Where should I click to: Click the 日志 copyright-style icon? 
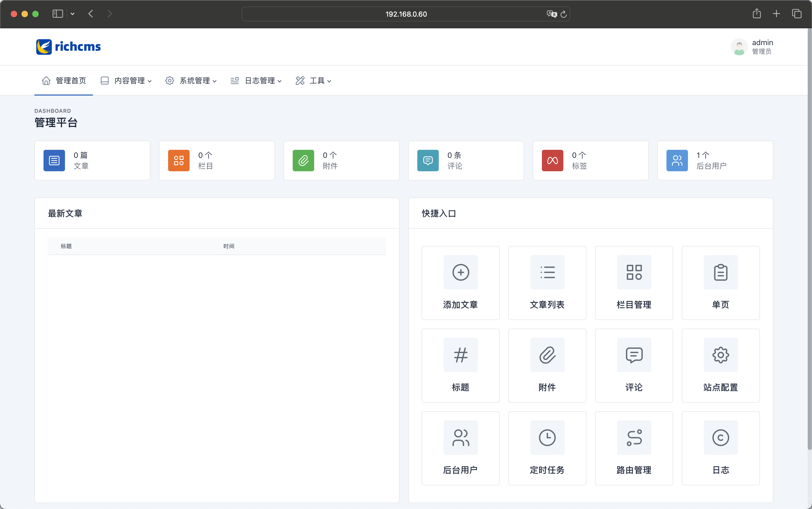point(720,437)
